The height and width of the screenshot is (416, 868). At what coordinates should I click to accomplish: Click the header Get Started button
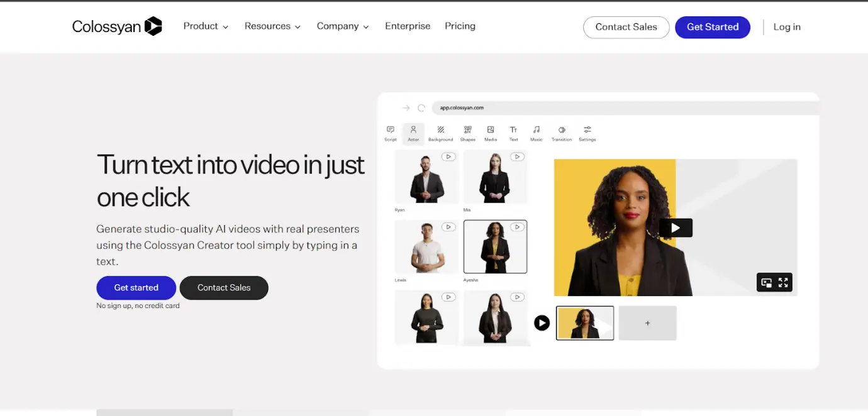713,27
